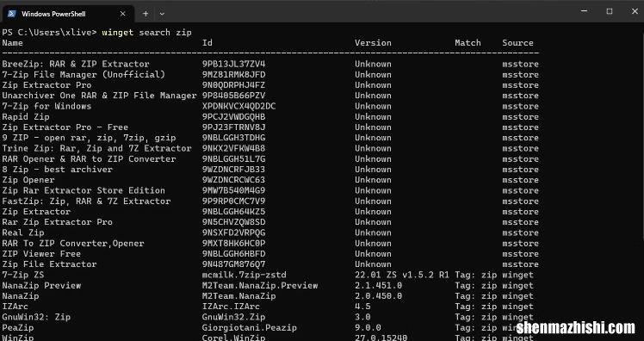The height and width of the screenshot is (341, 644).
Task: Click the prompt 'PS C:\Users\xlive>'
Action: pyautogui.click(x=49, y=33)
